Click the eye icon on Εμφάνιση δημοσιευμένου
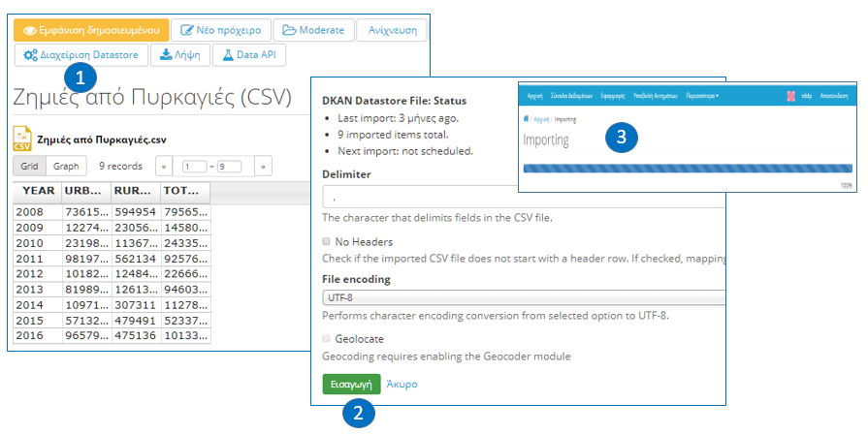Image resolution: width=868 pixels, height=434 pixels. click(x=29, y=30)
